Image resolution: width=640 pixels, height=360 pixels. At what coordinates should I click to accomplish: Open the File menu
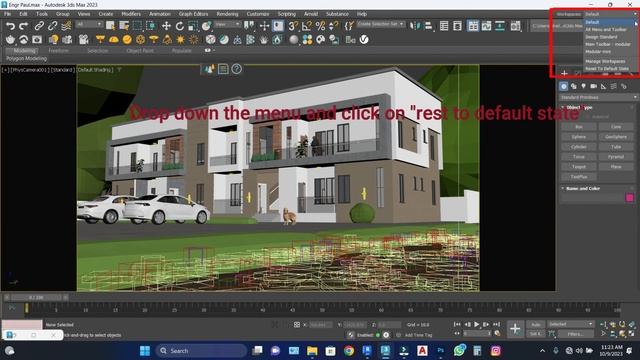tap(7, 14)
